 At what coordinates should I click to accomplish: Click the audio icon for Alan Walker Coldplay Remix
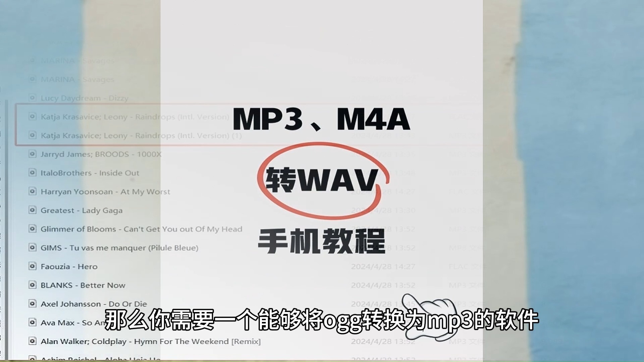pyautogui.click(x=32, y=341)
